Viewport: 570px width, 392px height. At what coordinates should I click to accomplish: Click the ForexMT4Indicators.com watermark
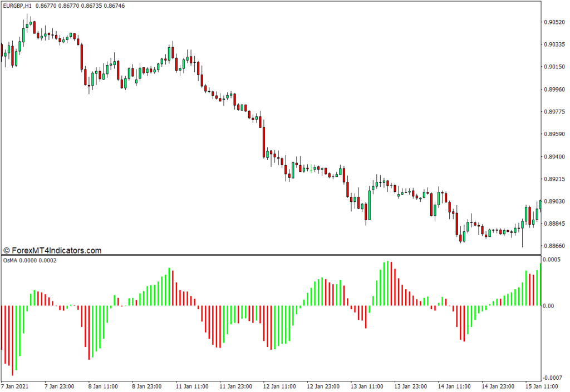pos(52,251)
